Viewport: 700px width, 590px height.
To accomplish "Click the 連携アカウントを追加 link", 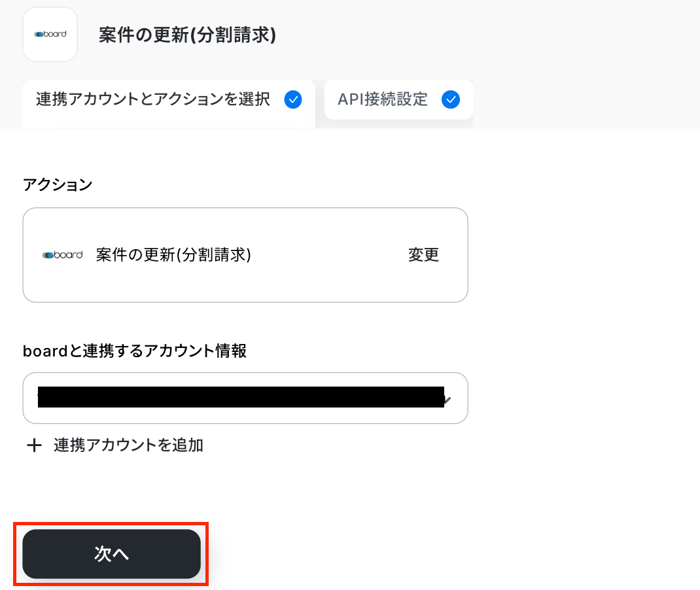I will tap(128, 446).
